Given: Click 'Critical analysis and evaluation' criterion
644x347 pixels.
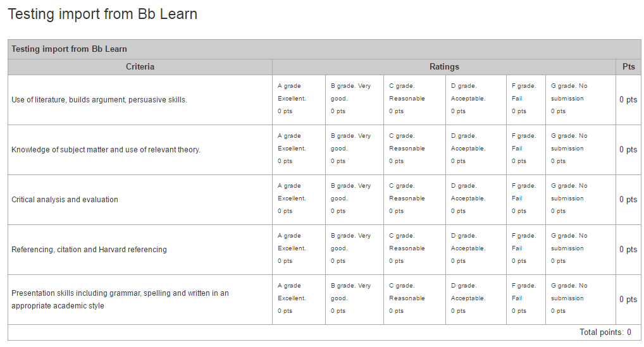Looking at the screenshot, I should [65, 200].
